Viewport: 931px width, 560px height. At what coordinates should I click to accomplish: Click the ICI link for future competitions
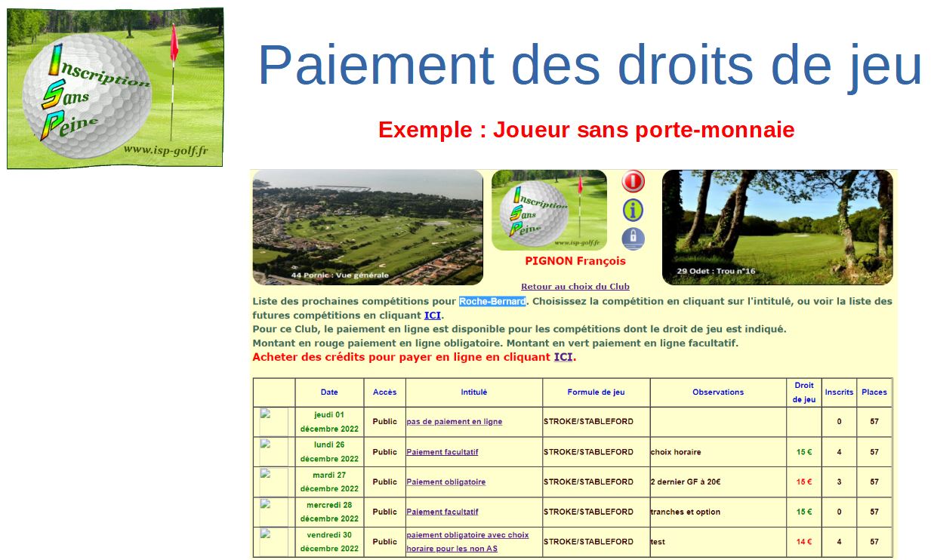click(433, 315)
